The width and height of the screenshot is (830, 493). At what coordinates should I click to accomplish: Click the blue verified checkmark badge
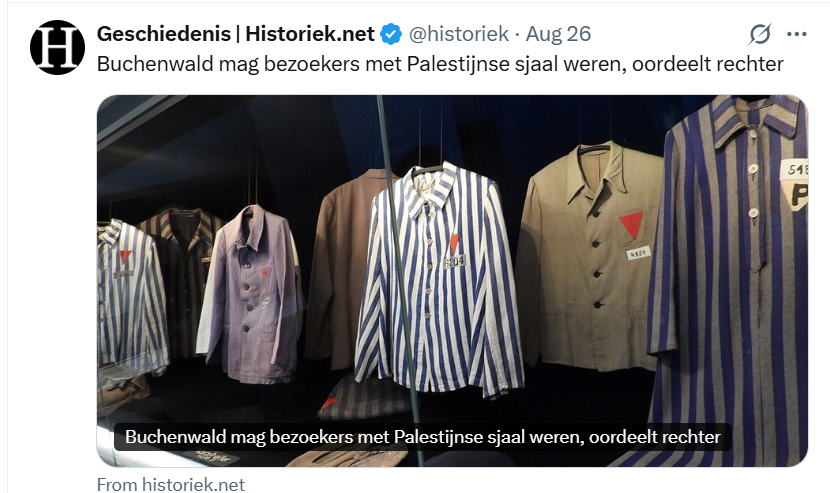click(x=392, y=34)
